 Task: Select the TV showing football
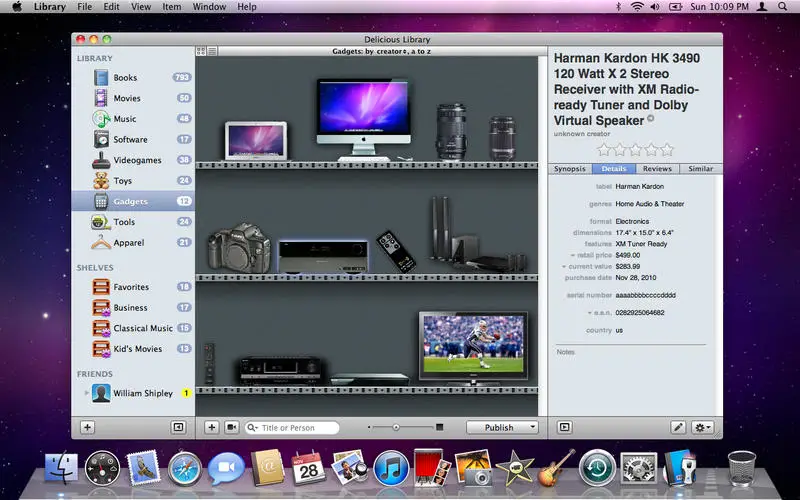coord(473,348)
